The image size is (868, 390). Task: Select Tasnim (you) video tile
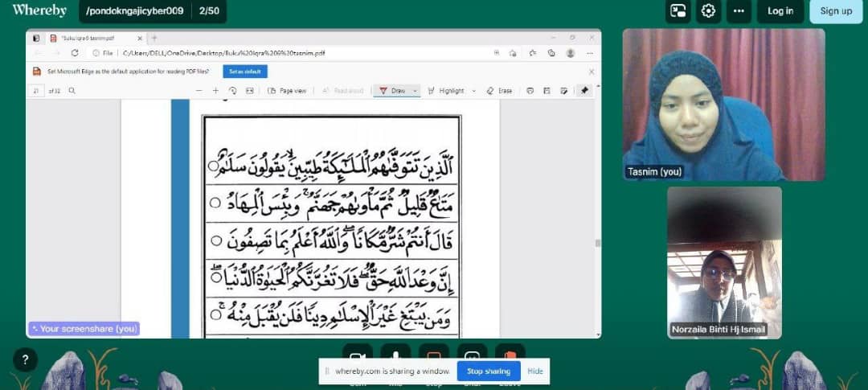pos(723,105)
